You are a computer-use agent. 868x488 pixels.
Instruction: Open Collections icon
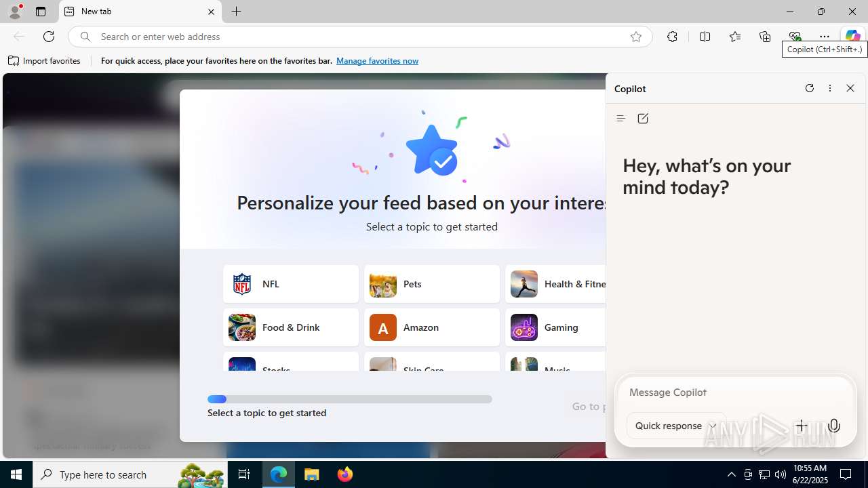coord(765,37)
